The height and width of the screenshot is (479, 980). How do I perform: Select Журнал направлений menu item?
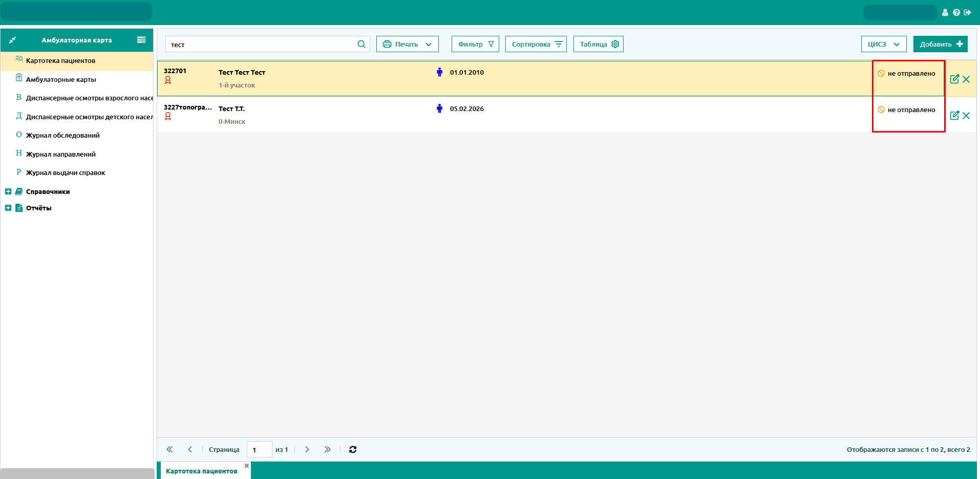click(60, 154)
